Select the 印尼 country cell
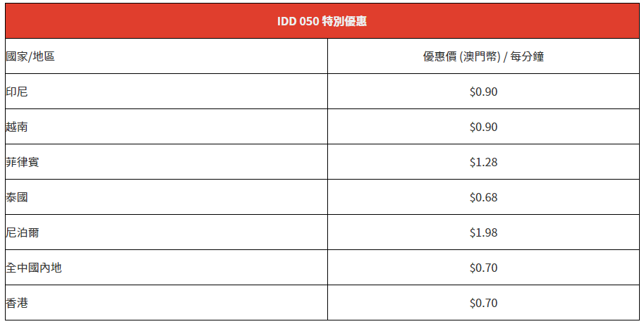644x324 pixels. point(17,92)
